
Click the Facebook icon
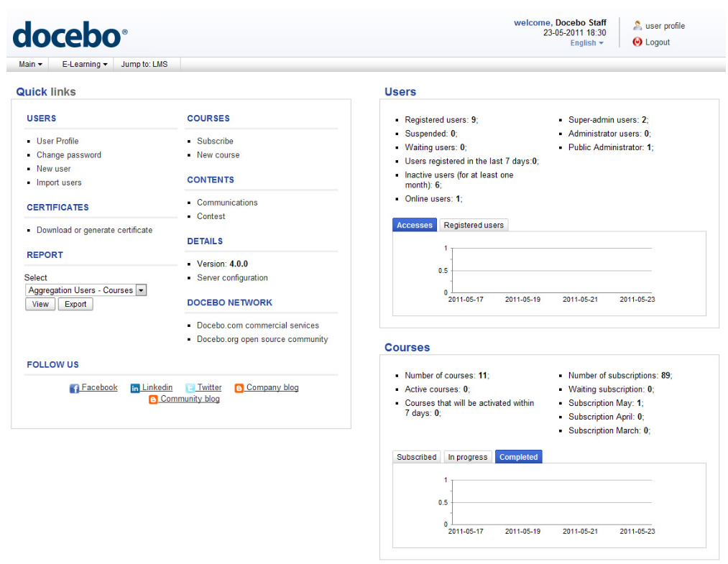click(x=74, y=388)
